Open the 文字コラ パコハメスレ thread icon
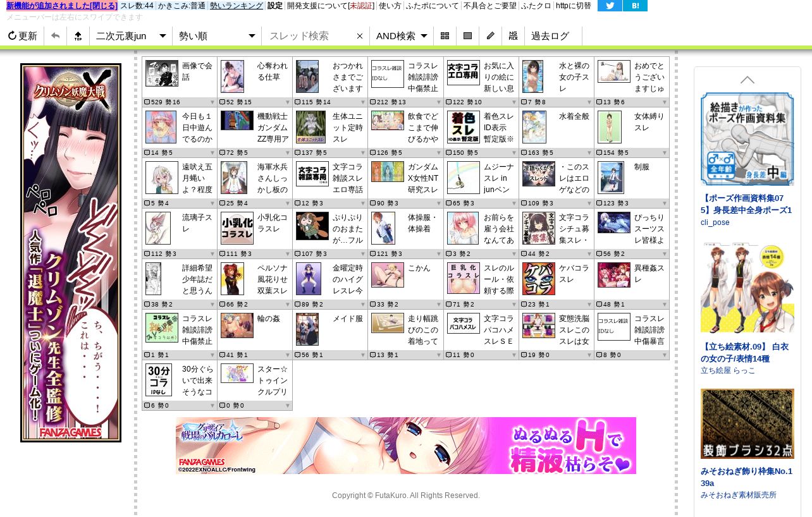This screenshot has width=812, height=517. tap(464, 323)
